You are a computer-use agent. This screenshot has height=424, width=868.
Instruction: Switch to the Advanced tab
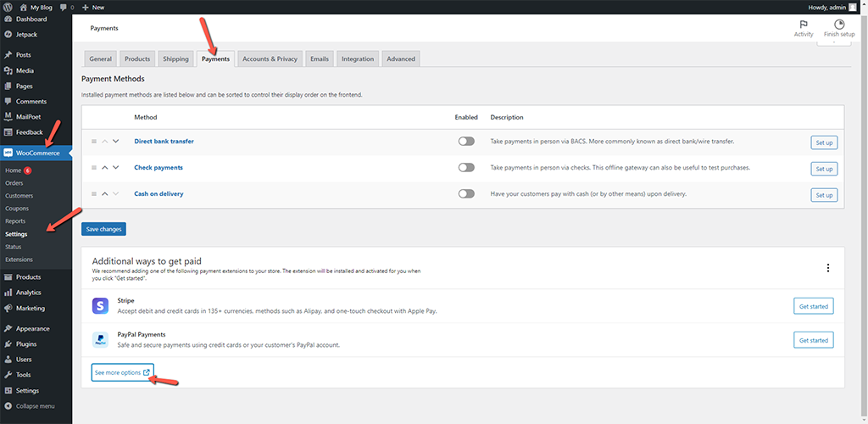pos(401,59)
